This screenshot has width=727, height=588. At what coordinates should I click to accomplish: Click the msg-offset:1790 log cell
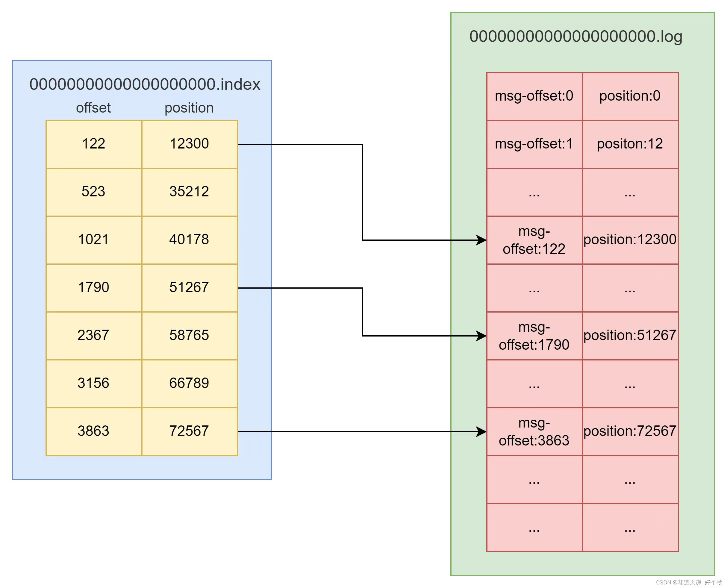pos(534,336)
